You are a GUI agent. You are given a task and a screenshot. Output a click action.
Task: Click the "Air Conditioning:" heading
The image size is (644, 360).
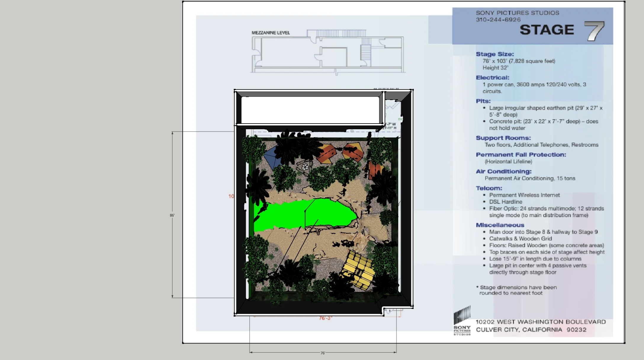tap(503, 171)
